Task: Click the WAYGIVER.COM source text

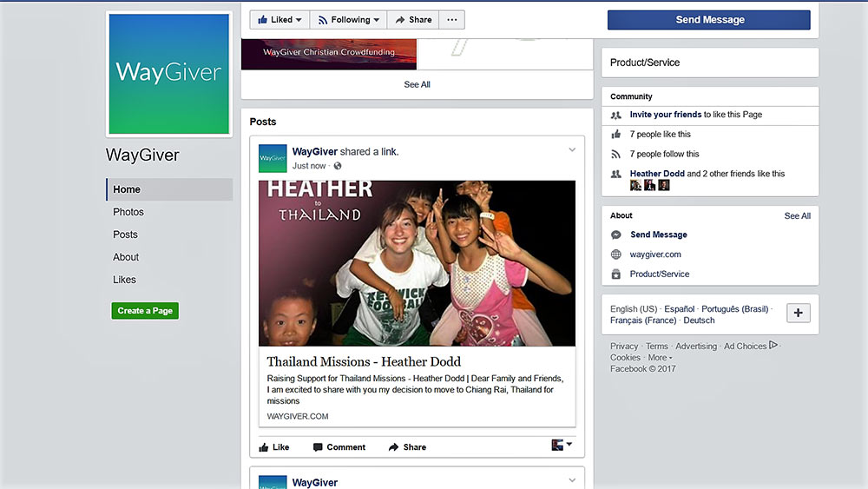Action: pos(297,416)
